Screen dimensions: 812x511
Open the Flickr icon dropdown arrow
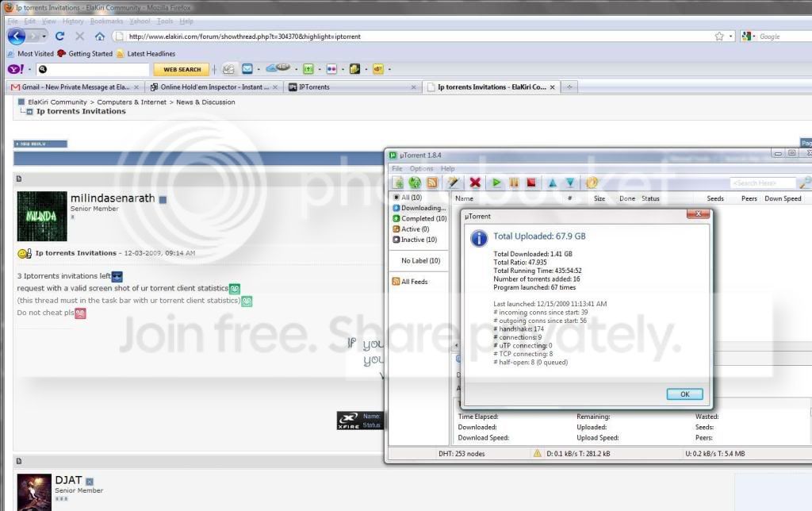pyautogui.click(x=343, y=69)
